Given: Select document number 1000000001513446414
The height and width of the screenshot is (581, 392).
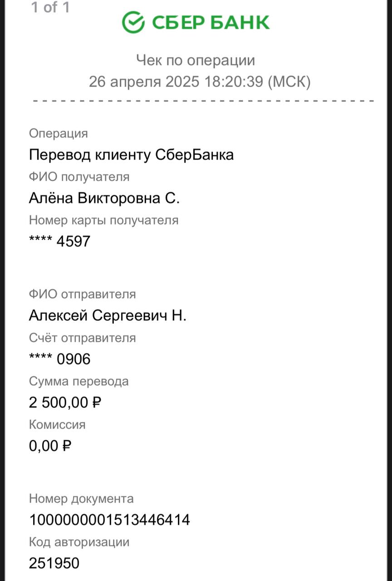Looking at the screenshot, I should coord(109,520).
